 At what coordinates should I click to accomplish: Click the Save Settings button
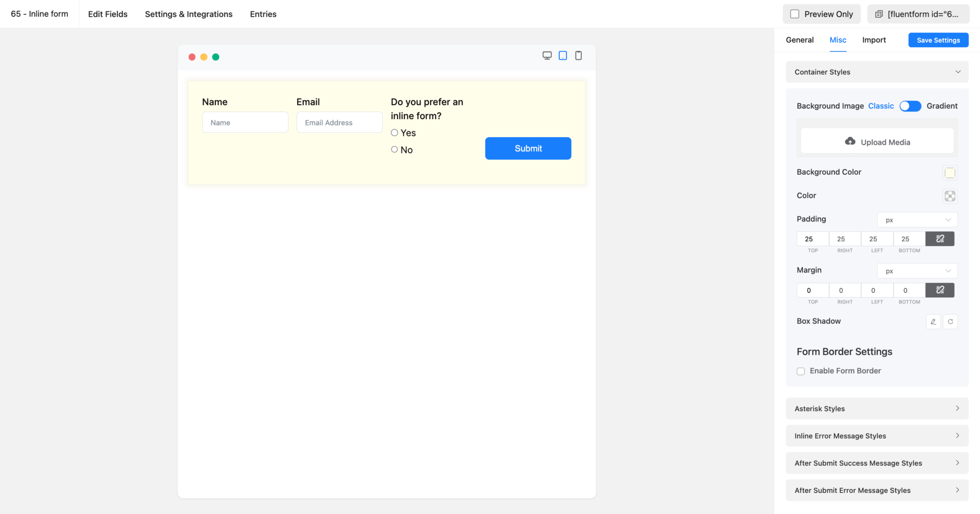[938, 40]
